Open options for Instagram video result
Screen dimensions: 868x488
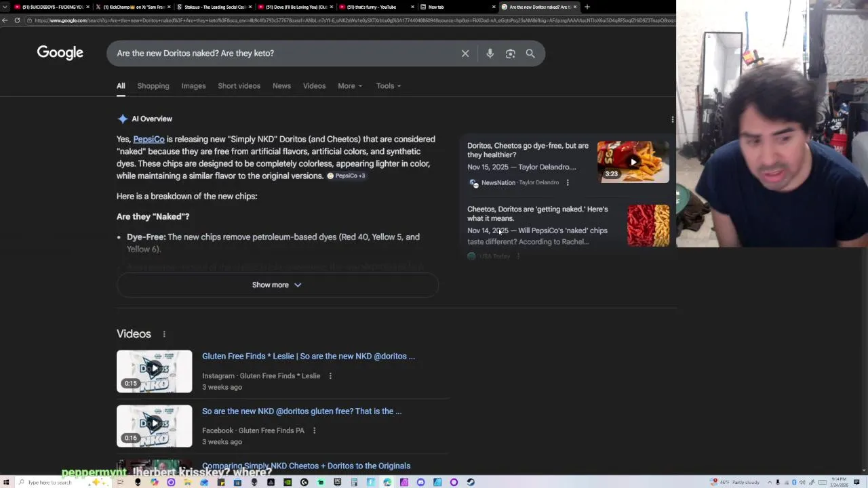point(330,375)
